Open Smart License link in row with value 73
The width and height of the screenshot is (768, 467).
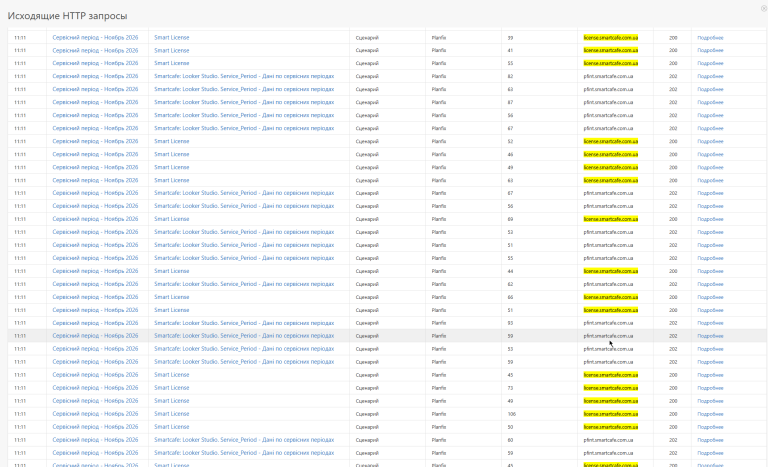(x=171, y=388)
